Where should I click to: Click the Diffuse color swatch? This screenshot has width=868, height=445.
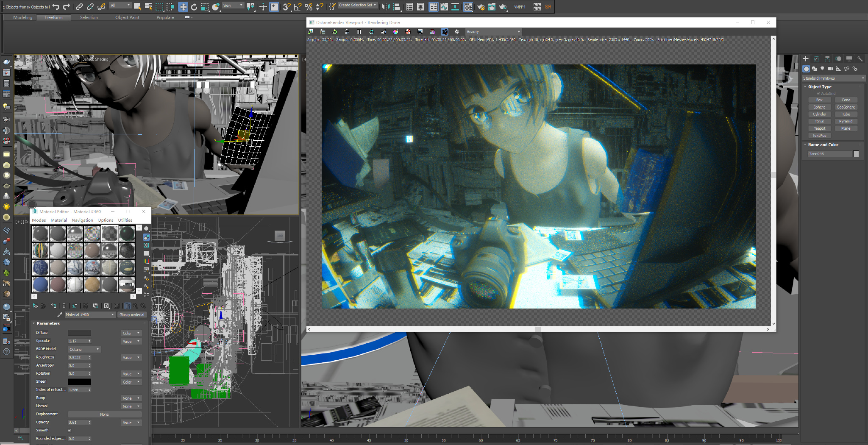pos(79,333)
